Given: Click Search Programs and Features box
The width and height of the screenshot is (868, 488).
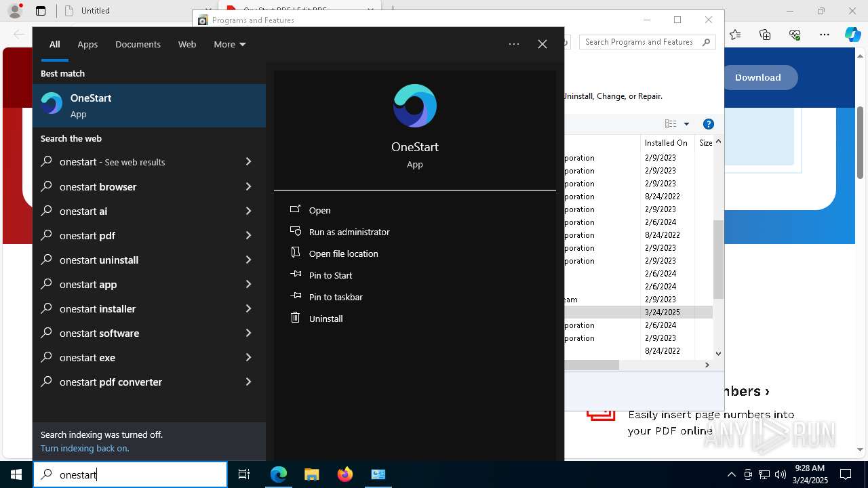Looking at the screenshot, I should pos(648,42).
